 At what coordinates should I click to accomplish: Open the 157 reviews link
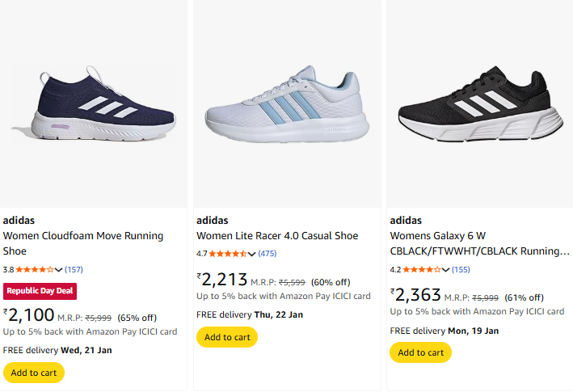74,269
